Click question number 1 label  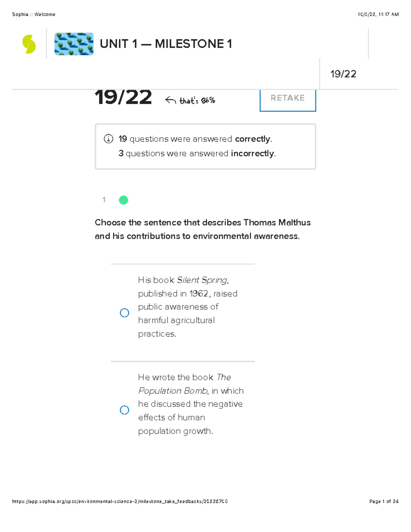pyautogui.click(x=104, y=199)
